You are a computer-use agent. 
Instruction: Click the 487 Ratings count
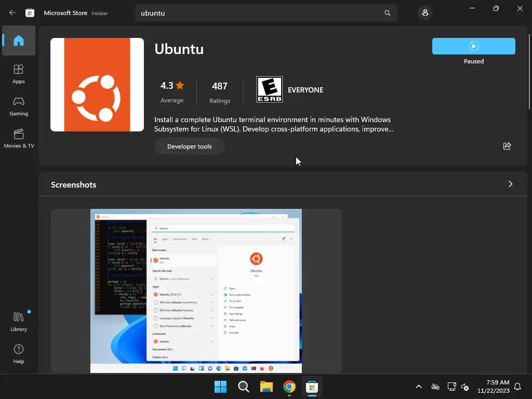click(220, 92)
